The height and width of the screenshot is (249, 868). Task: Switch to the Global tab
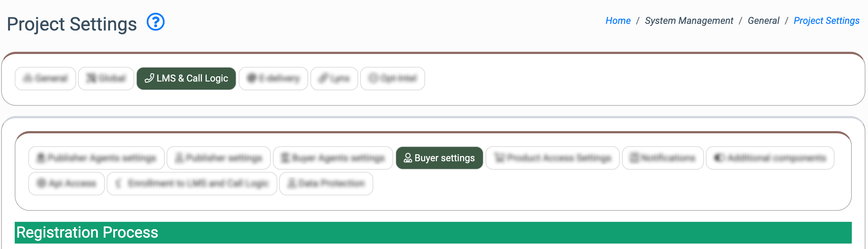[106, 79]
